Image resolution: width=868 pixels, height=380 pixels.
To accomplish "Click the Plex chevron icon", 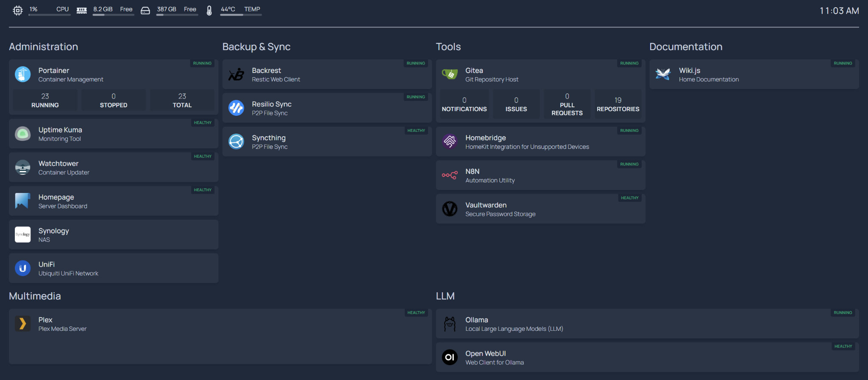I will pos(22,324).
